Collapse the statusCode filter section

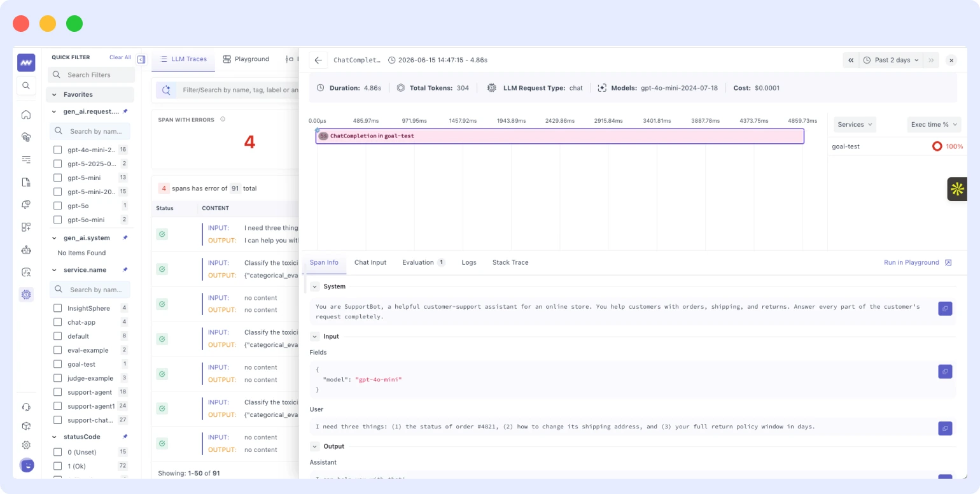pos(54,437)
